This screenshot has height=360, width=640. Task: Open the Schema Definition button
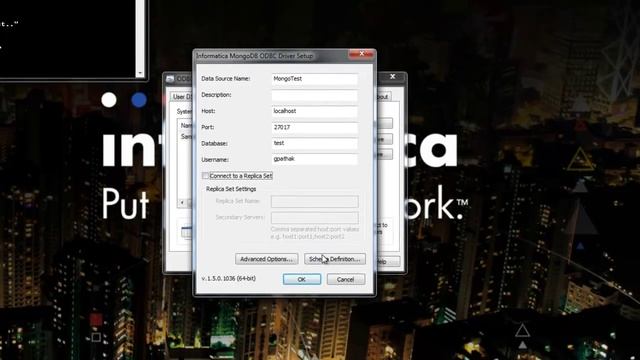(x=335, y=259)
